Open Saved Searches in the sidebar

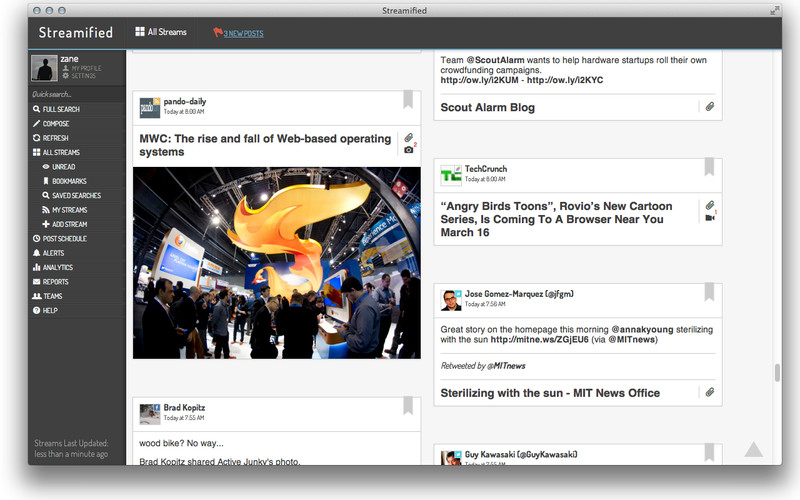pyautogui.click(x=71, y=195)
